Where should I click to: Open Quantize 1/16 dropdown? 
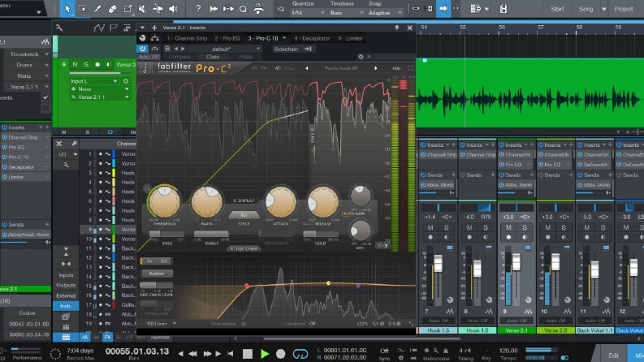307,13
